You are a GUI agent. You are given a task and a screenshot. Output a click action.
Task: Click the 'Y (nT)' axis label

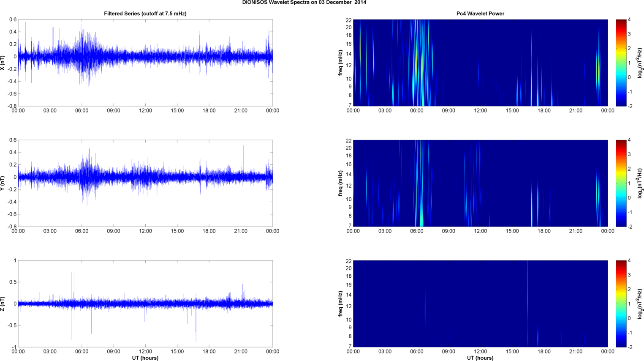(x=3, y=183)
